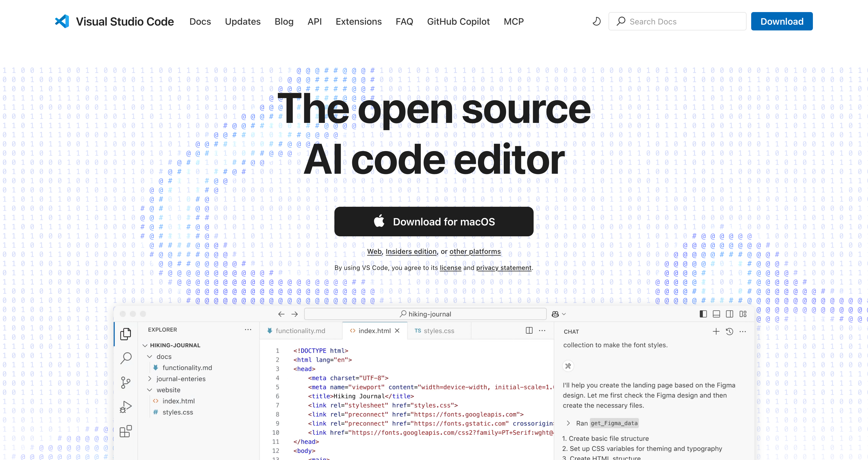868x460 pixels.
Task: Open the chat history icon
Action: 730,332
